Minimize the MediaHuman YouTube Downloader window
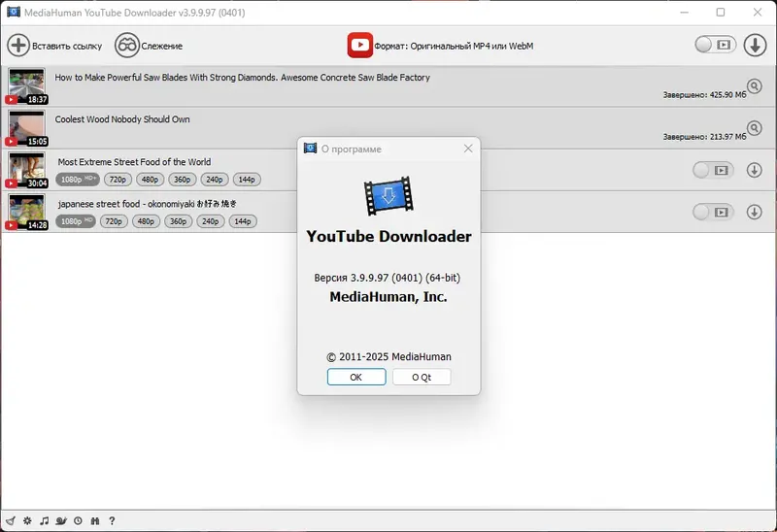The image size is (777, 532). click(685, 12)
